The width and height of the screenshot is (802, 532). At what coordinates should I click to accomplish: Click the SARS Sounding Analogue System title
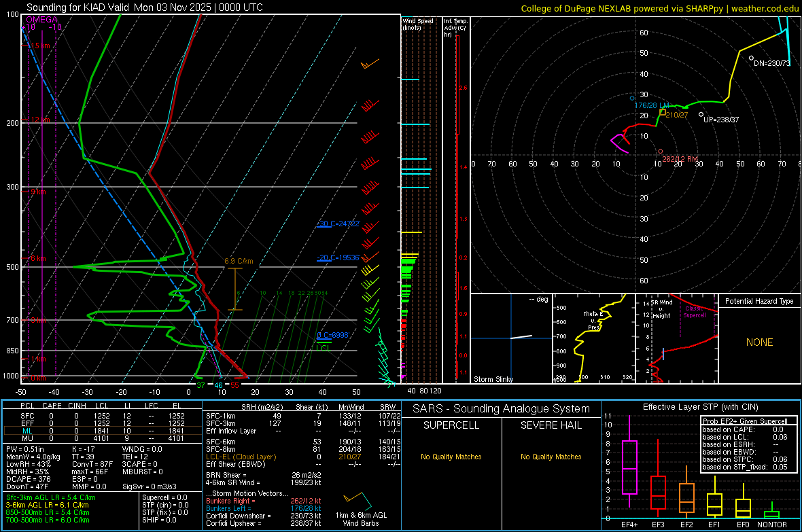coord(502,408)
